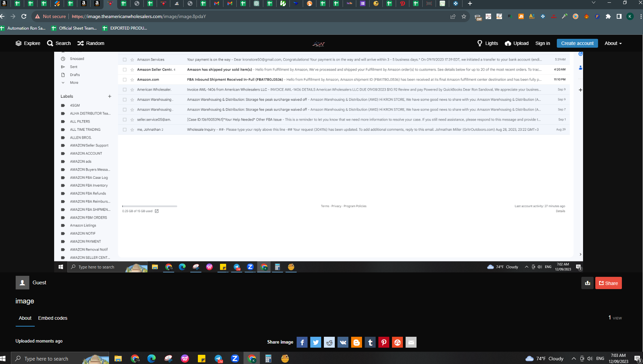This screenshot has height=364, width=643.
Task: Open the Official Sheet Team... bookmark
Action: click(74, 28)
